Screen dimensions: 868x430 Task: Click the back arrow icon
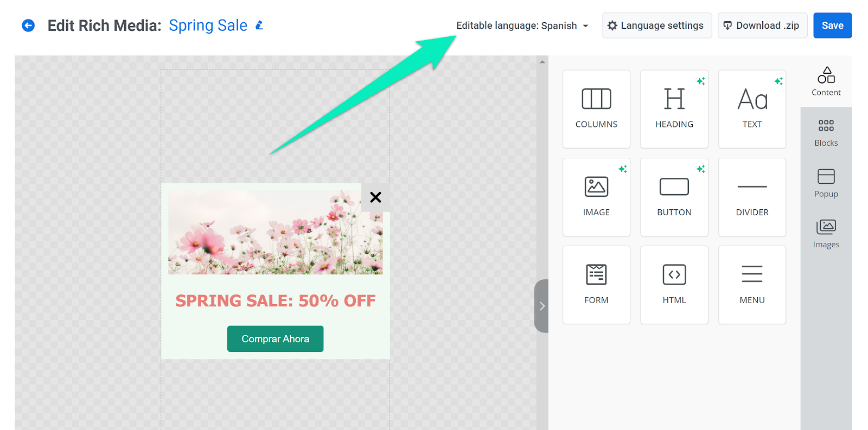tap(28, 25)
